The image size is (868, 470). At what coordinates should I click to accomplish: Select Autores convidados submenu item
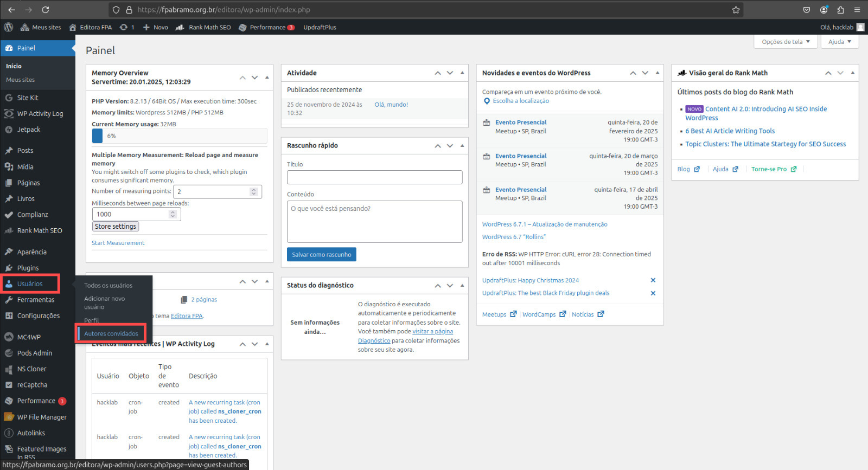(x=111, y=333)
